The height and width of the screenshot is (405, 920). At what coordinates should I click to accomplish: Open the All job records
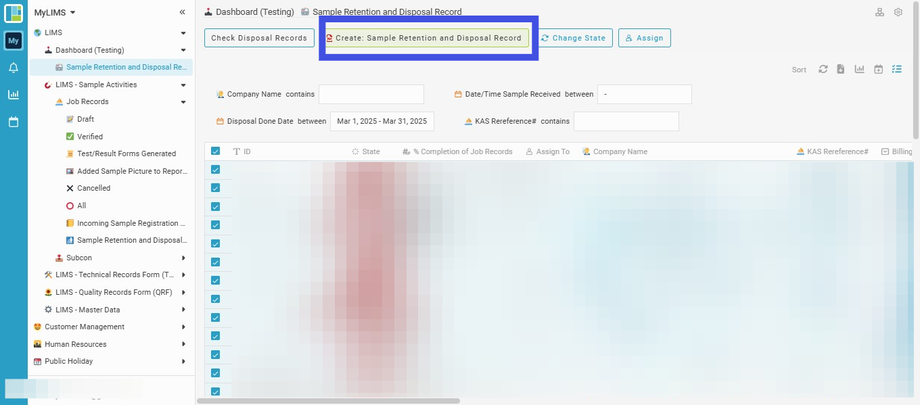click(x=82, y=206)
